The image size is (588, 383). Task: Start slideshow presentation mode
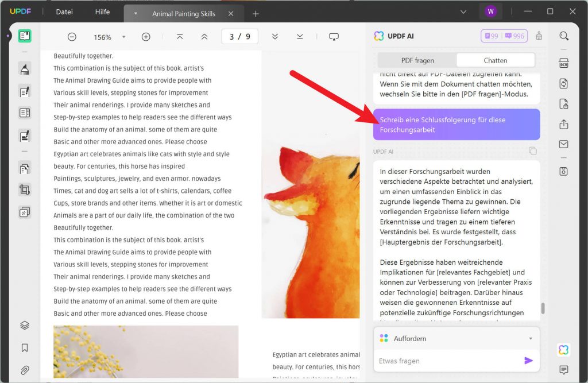pyautogui.click(x=334, y=37)
